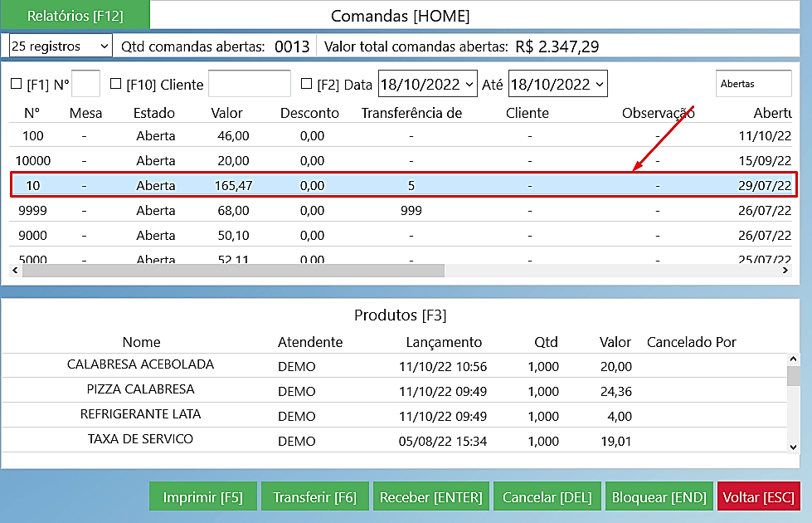Click the Transferir [F6] button
812x523 pixels.
click(x=315, y=497)
